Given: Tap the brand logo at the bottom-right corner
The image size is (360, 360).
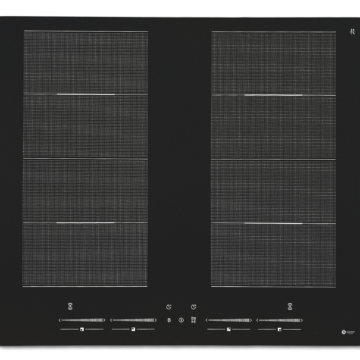Looking at the screenshot, I should pyautogui.click(x=348, y=332).
